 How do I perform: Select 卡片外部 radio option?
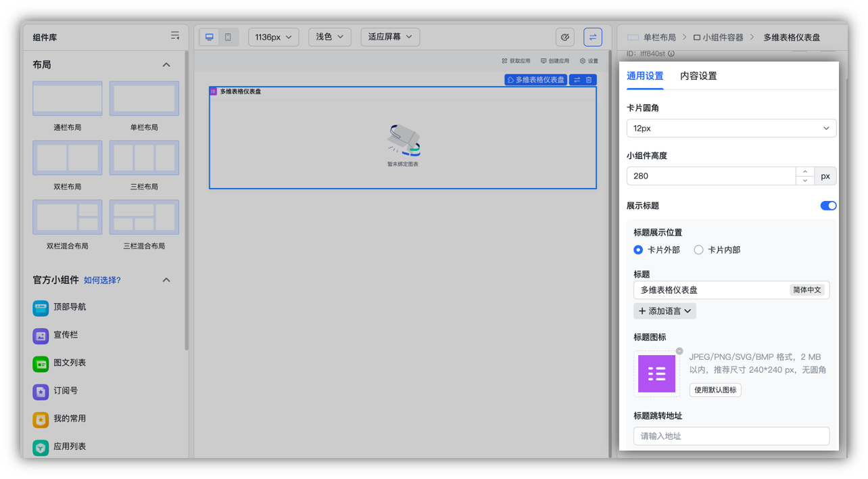point(638,250)
